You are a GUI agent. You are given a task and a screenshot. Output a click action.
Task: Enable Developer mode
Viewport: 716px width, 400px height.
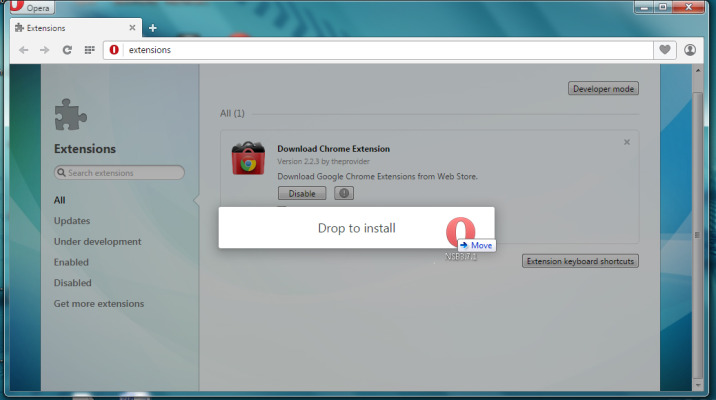coord(603,89)
